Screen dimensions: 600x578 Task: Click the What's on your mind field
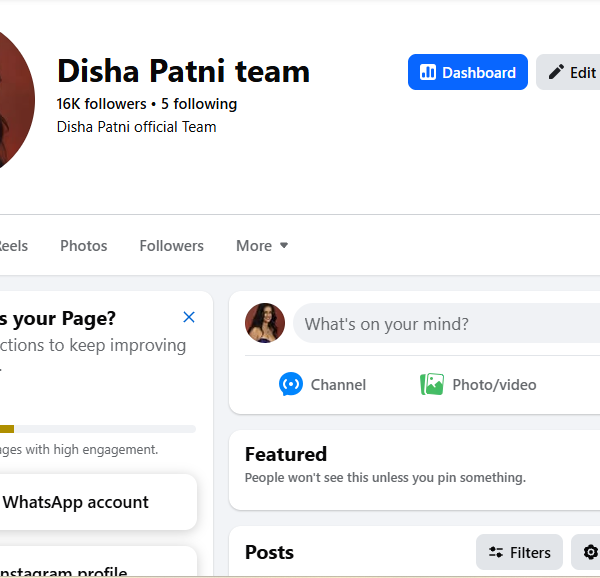446,324
